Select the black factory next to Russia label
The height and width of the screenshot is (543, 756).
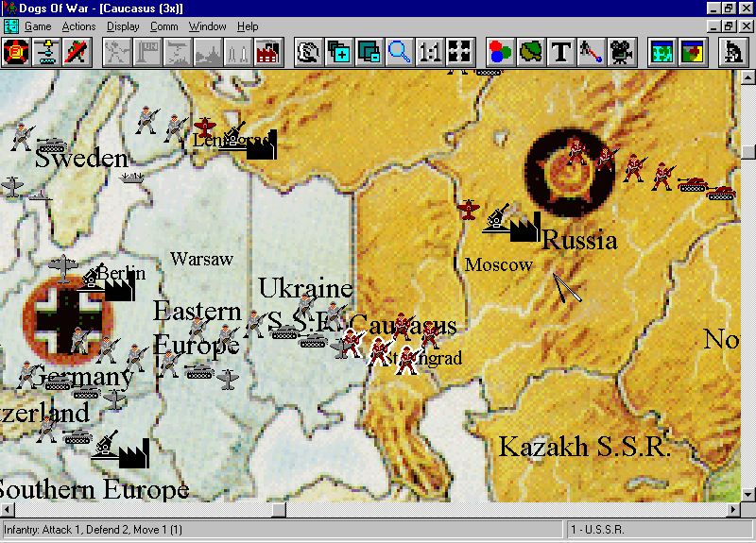(525, 228)
